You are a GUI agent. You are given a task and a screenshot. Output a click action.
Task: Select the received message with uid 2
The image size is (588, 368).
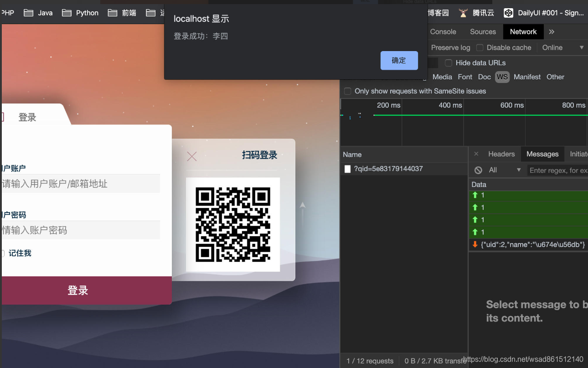528,244
